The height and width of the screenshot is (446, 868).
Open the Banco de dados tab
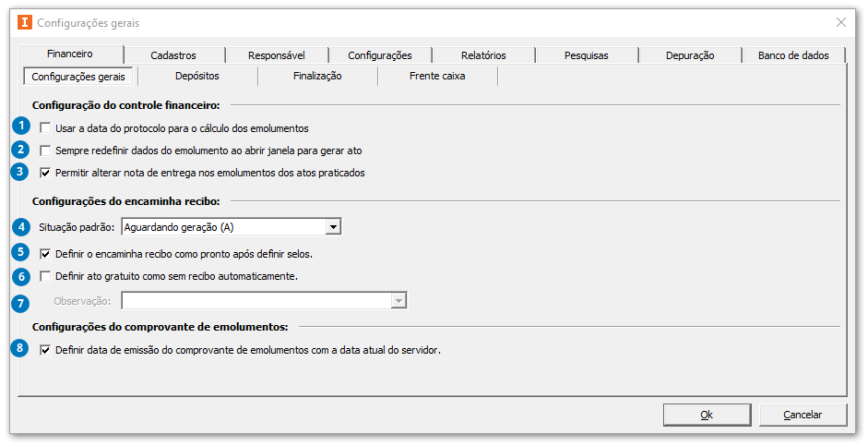tap(793, 55)
